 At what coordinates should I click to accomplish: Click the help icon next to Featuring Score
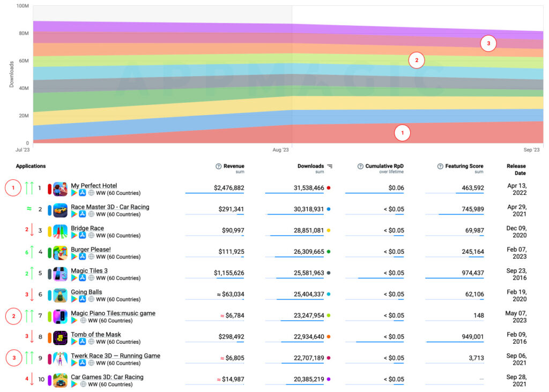click(x=441, y=166)
